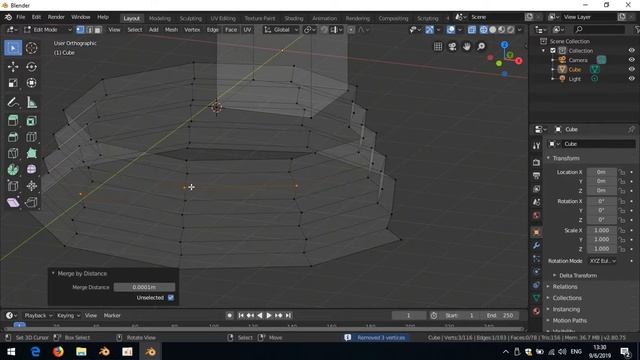The image size is (640, 360).
Task: Hide the Collection in viewport
Action: point(631,51)
